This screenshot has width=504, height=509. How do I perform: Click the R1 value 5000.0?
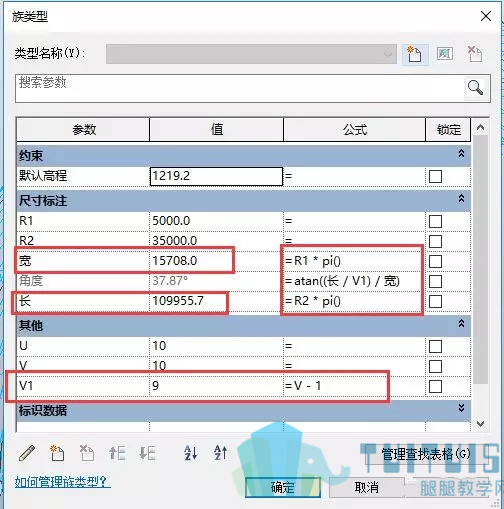[x=216, y=221]
